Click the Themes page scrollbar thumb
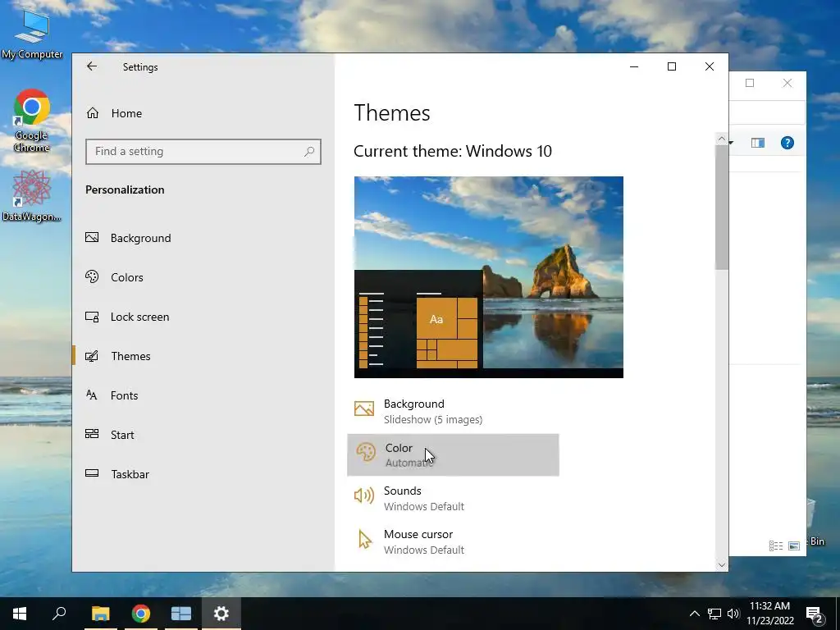The width and height of the screenshot is (840, 630). point(721,208)
